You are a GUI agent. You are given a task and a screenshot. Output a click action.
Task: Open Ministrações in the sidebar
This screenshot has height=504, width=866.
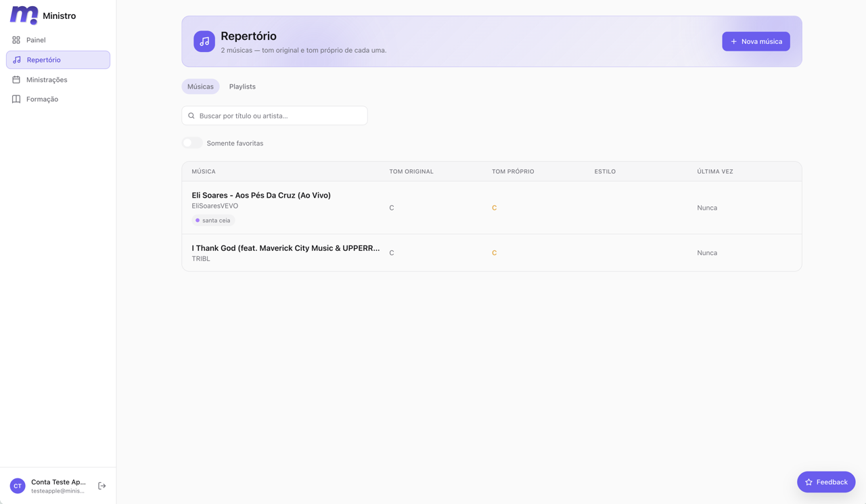(58, 80)
